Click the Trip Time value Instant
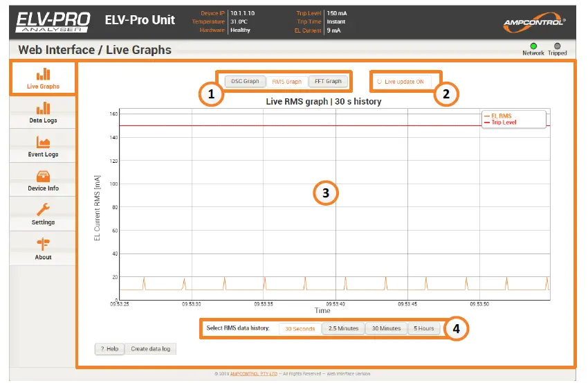The image size is (588, 383). [336, 21]
